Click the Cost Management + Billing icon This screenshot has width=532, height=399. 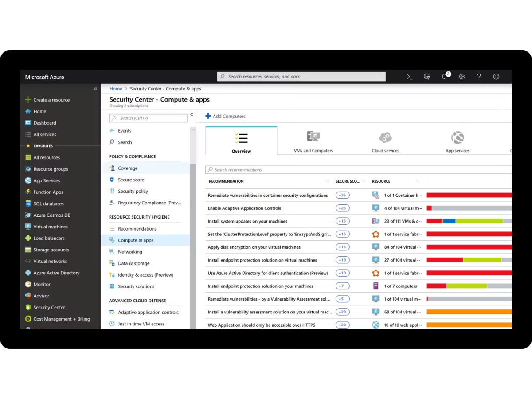(x=28, y=319)
